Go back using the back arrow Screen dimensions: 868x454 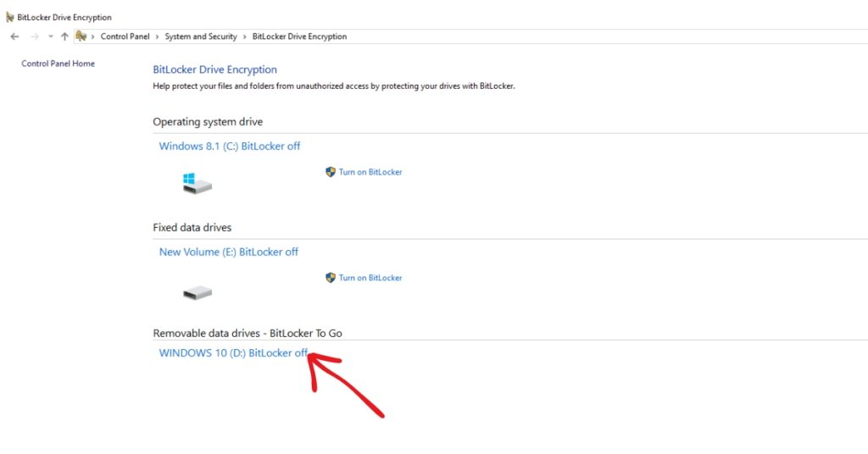click(15, 36)
